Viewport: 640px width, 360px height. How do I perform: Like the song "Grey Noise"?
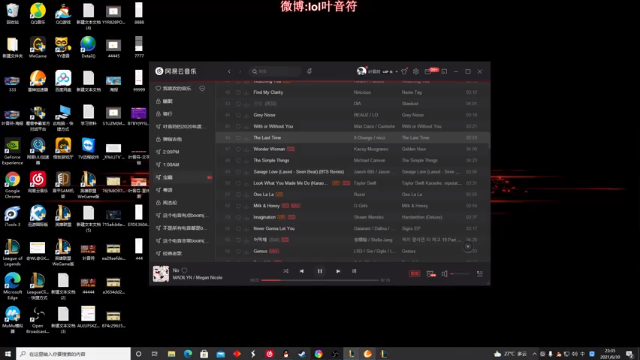[x=238, y=115]
